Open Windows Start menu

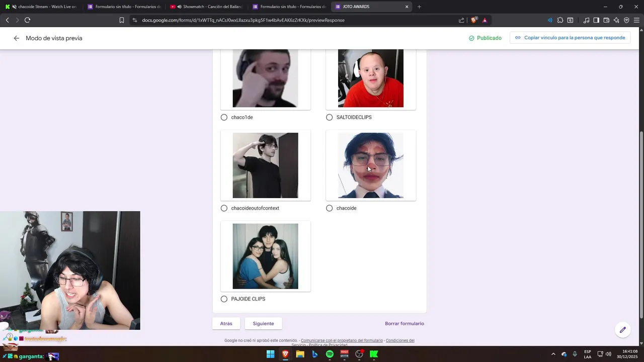(x=270, y=354)
